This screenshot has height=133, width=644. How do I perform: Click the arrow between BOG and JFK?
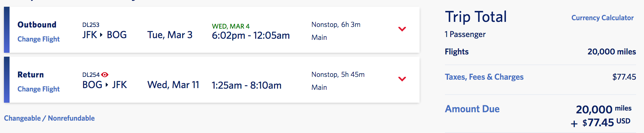pos(107,85)
